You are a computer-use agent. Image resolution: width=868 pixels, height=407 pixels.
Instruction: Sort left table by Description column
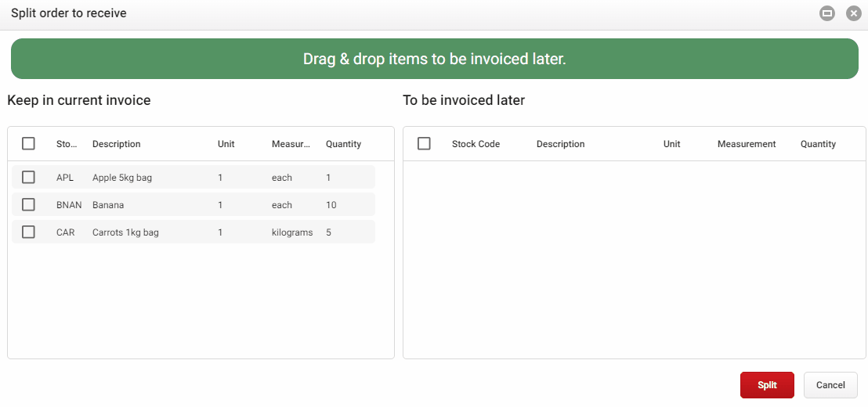117,144
